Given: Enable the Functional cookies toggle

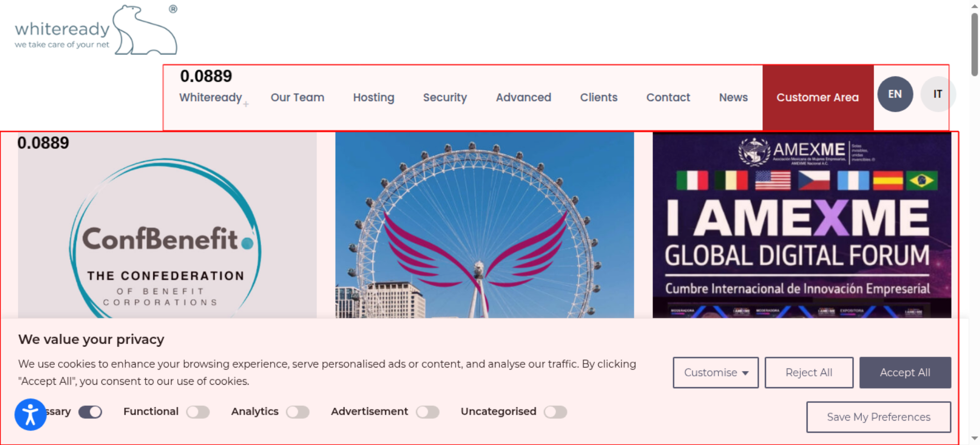Looking at the screenshot, I should pos(198,412).
